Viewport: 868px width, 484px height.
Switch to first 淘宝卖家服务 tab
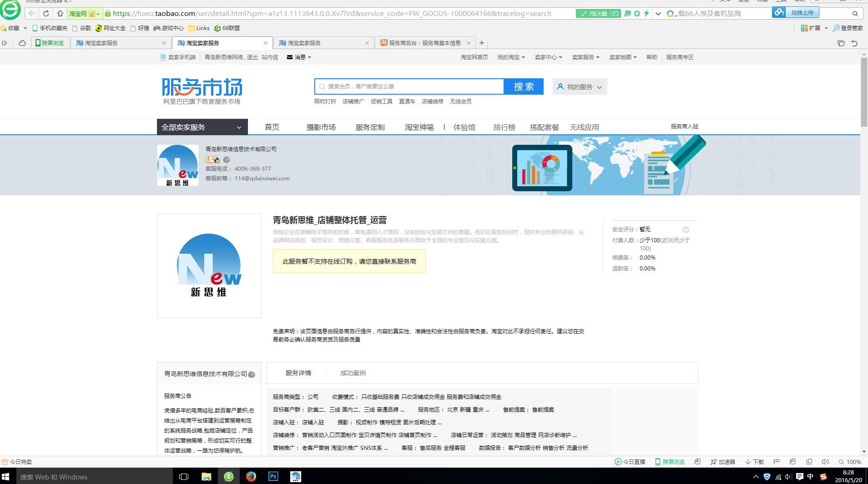(x=121, y=43)
